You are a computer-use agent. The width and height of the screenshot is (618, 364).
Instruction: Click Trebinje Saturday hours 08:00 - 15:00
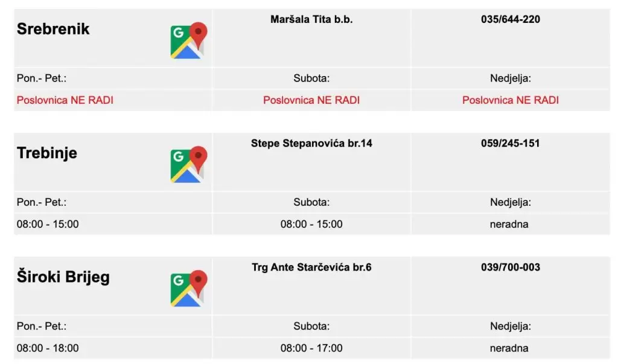coord(311,224)
